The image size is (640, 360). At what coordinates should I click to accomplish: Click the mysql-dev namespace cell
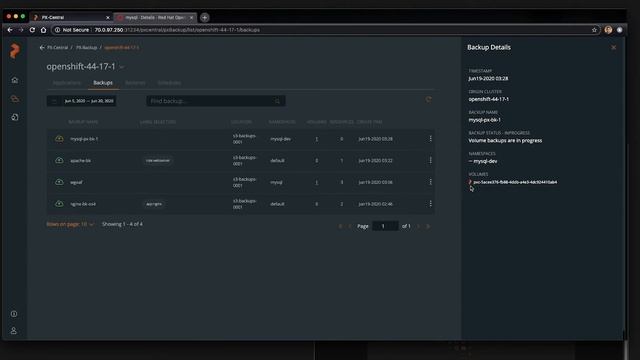[280, 139]
